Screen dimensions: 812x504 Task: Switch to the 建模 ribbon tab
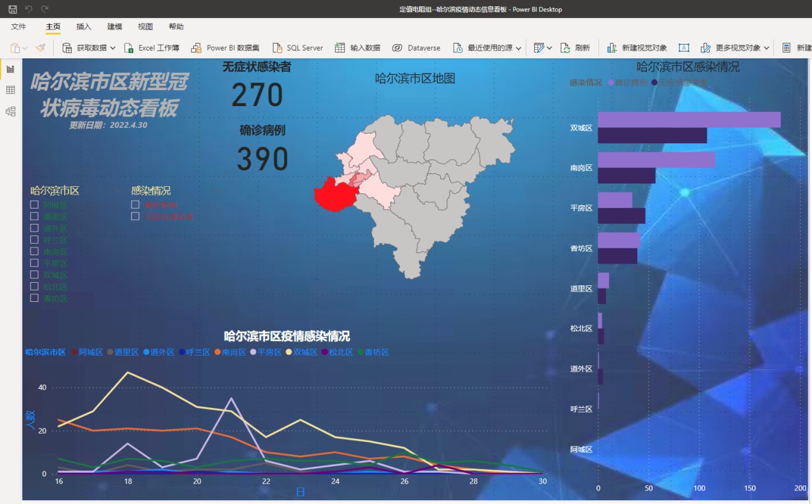(x=115, y=27)
